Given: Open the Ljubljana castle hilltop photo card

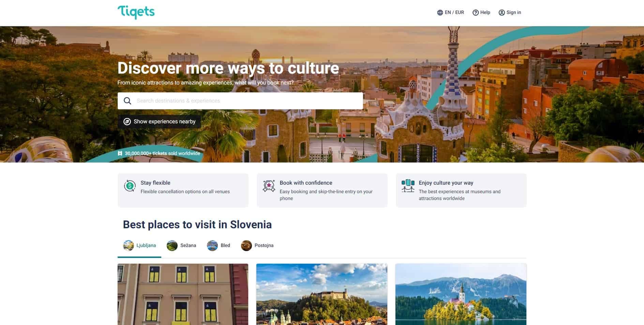Looking at the screenshot, I should click(322, 294).
